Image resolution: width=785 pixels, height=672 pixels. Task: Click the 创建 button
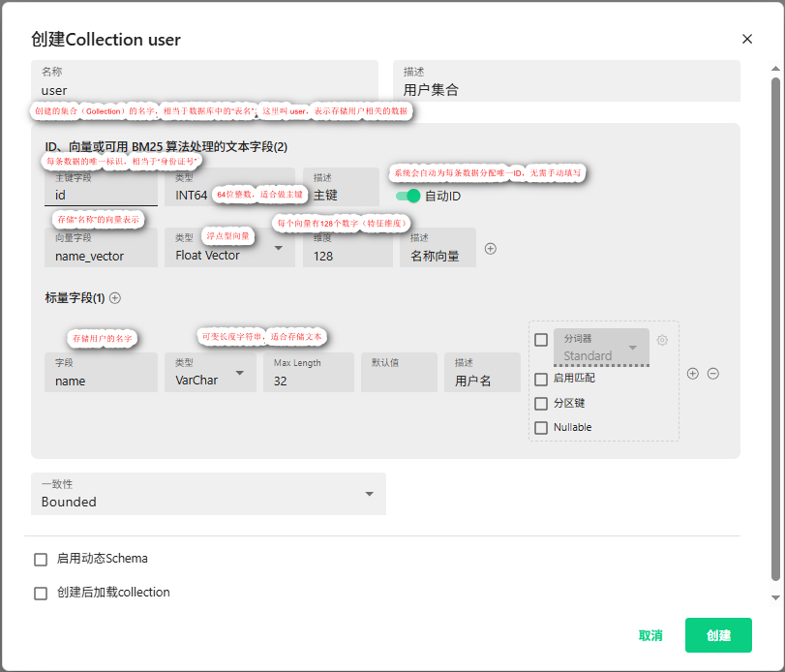coord(718,635)
